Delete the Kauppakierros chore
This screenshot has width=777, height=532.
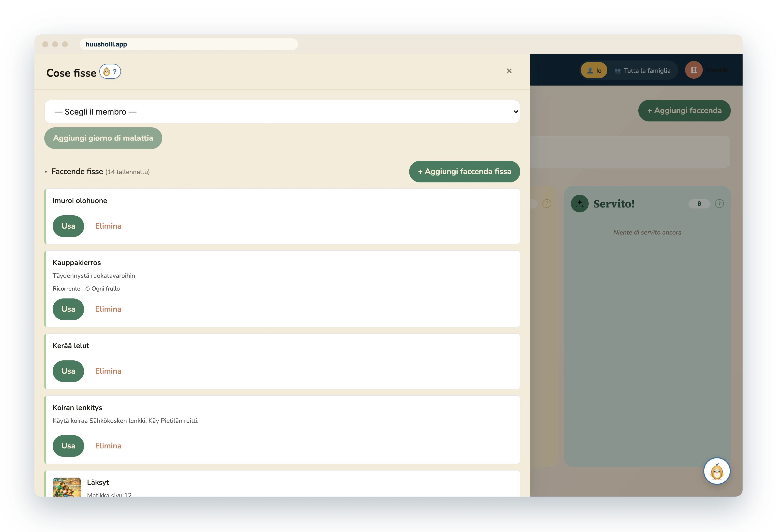(108, 309)
